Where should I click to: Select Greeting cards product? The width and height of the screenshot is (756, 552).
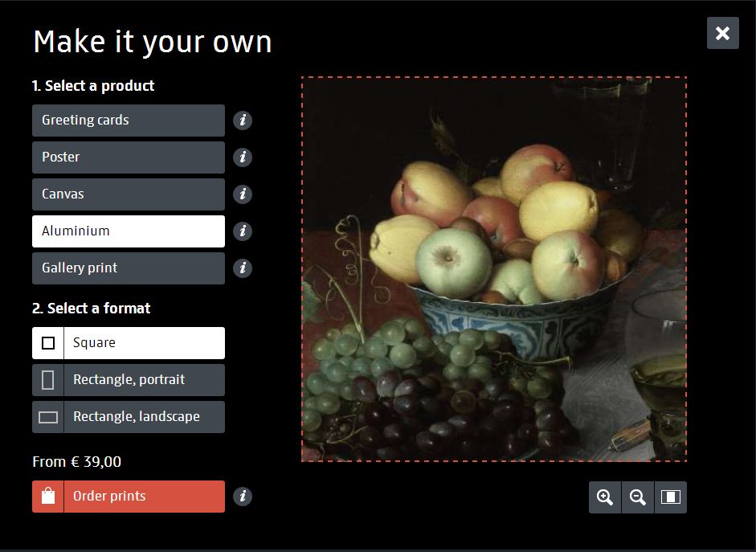point(129,121)
